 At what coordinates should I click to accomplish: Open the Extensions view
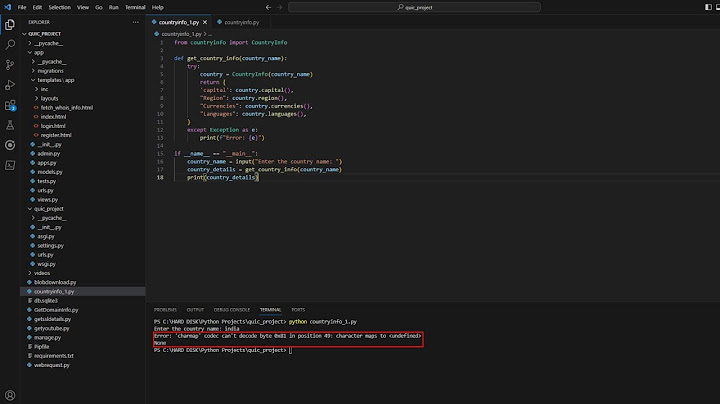tap(11, 104)
